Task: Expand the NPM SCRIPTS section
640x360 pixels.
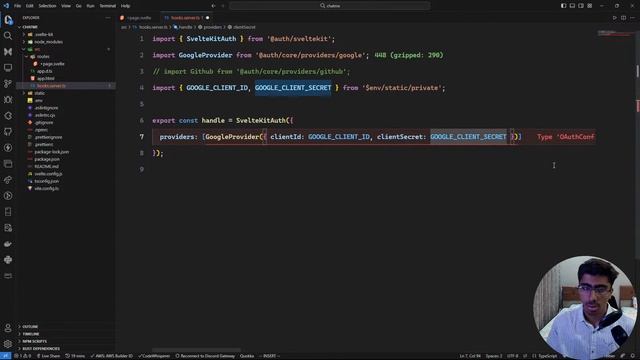Action: (x=35, y=341)
